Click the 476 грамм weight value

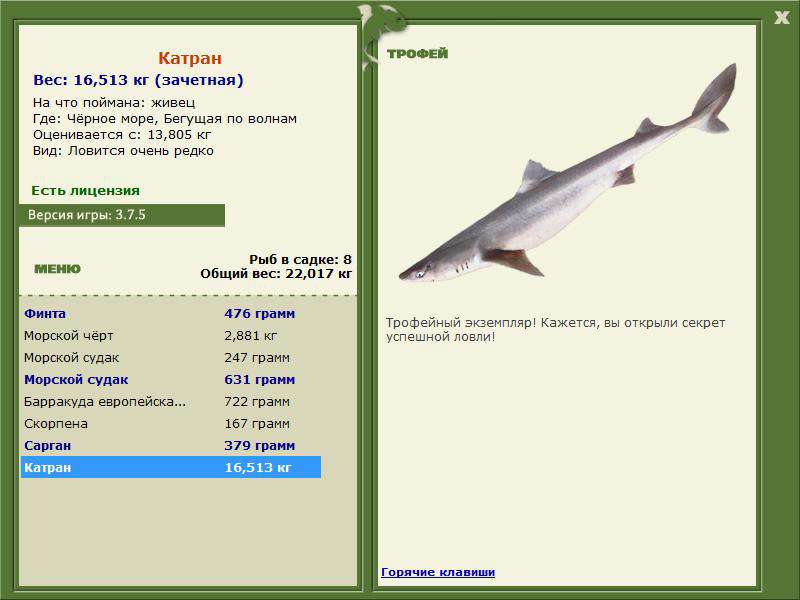tap(259, 313)
